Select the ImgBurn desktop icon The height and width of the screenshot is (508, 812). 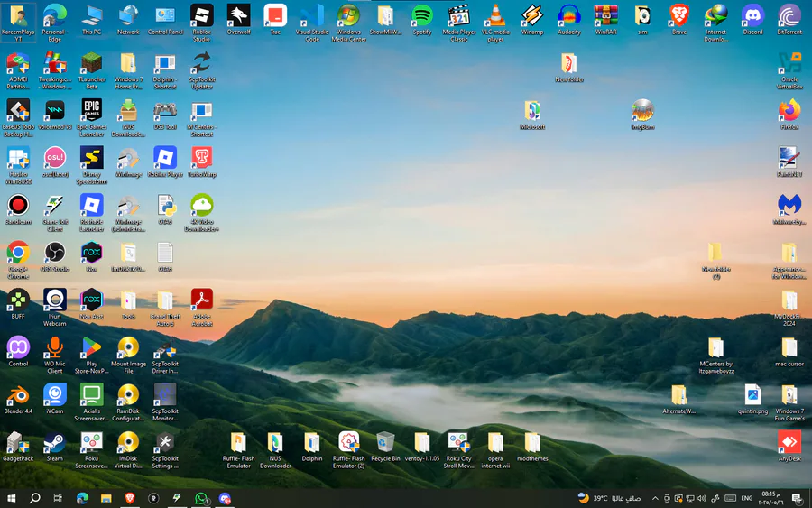click(x=642, y=115)
